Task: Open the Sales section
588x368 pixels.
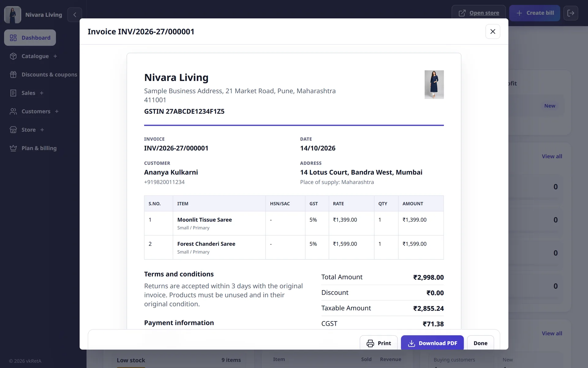Action: pyautogui.click(x=28, y=93)
